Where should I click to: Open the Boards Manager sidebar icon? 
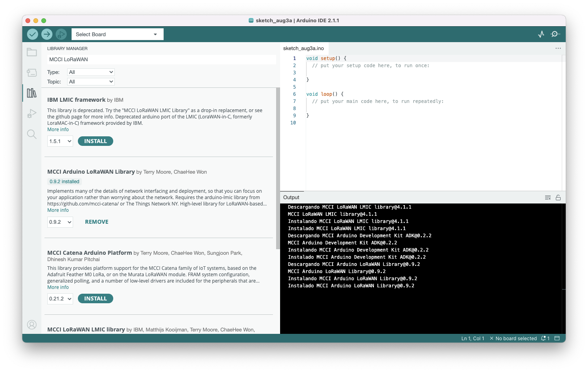(32, 73)
